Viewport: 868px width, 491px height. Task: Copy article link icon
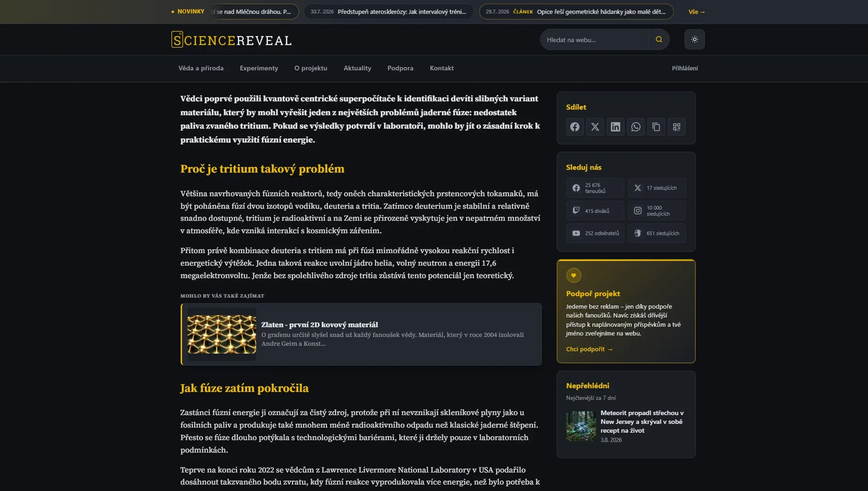click(656, 127)
